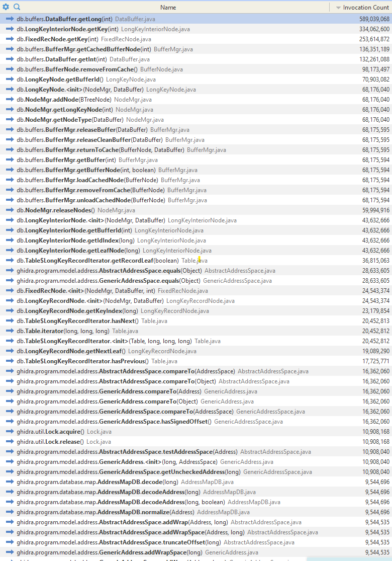Click arrow icon for BufferMgr.getCachedBufferNode(int) row
This screenshot has width=392, height=561.
tap(10, 49)
